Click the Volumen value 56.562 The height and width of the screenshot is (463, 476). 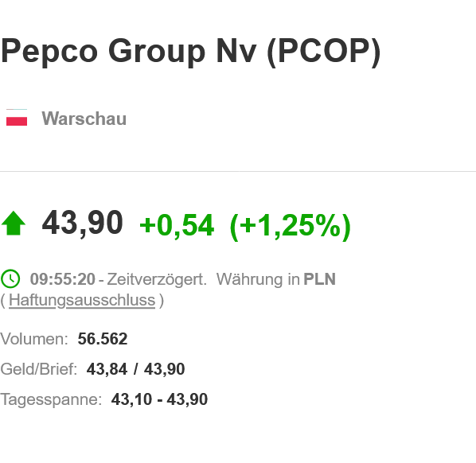tap(103, 339)
